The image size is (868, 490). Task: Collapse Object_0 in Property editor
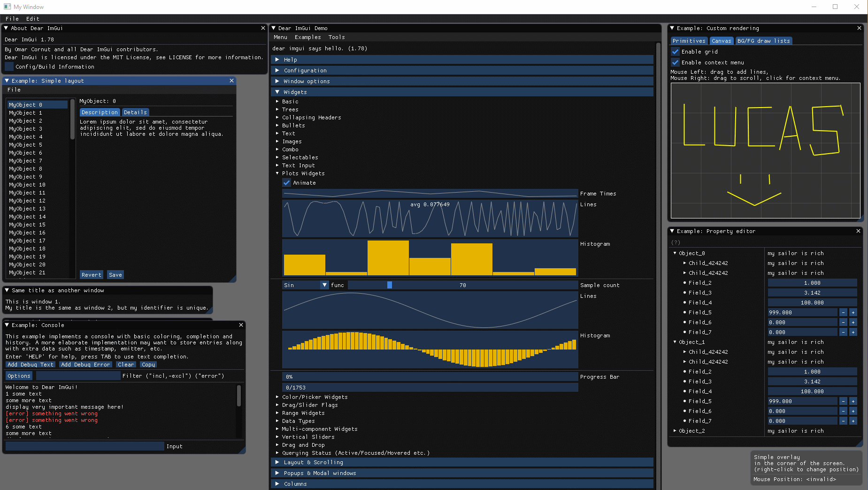(675, 253)
